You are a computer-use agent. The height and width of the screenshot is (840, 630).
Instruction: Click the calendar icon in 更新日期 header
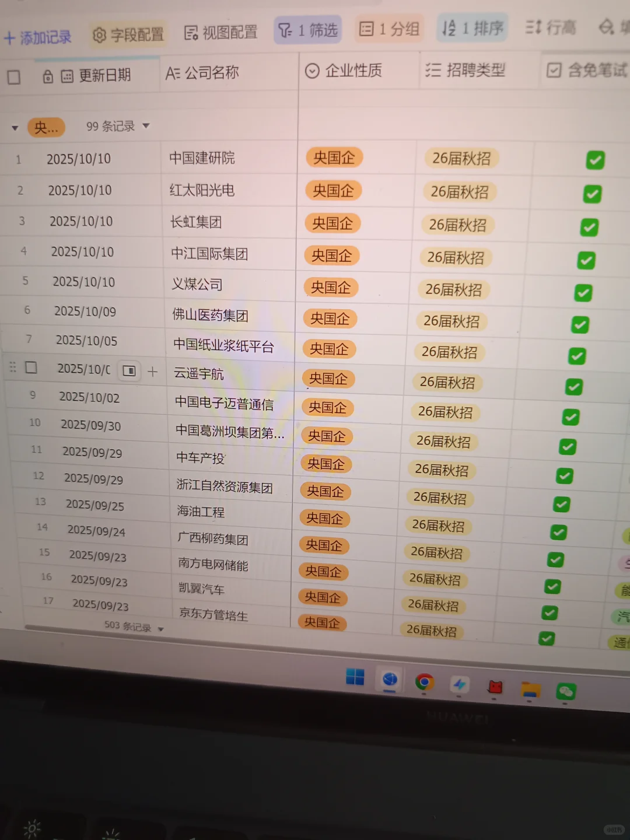coord(67,76)
